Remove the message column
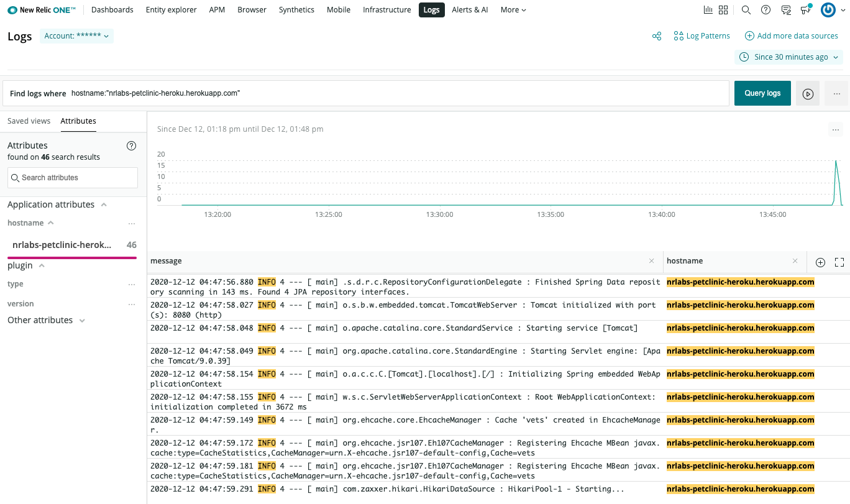The height and width of the screenshot is (504, 850). click(x=651, y=261)
